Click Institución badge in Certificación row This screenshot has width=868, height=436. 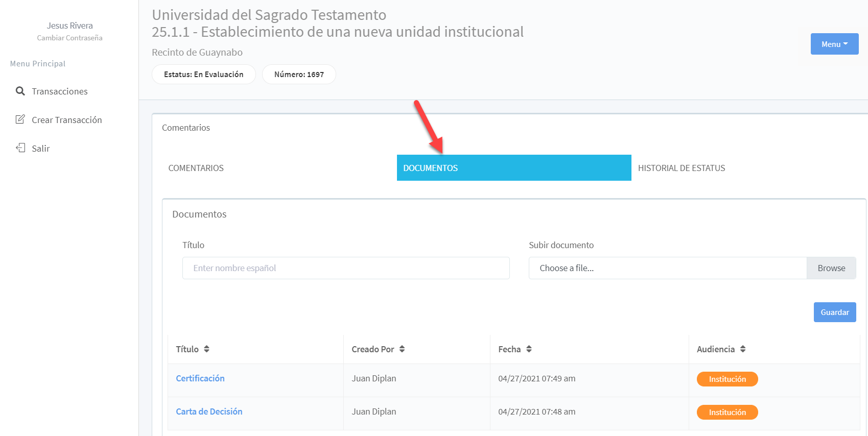(x=728, y=379)
